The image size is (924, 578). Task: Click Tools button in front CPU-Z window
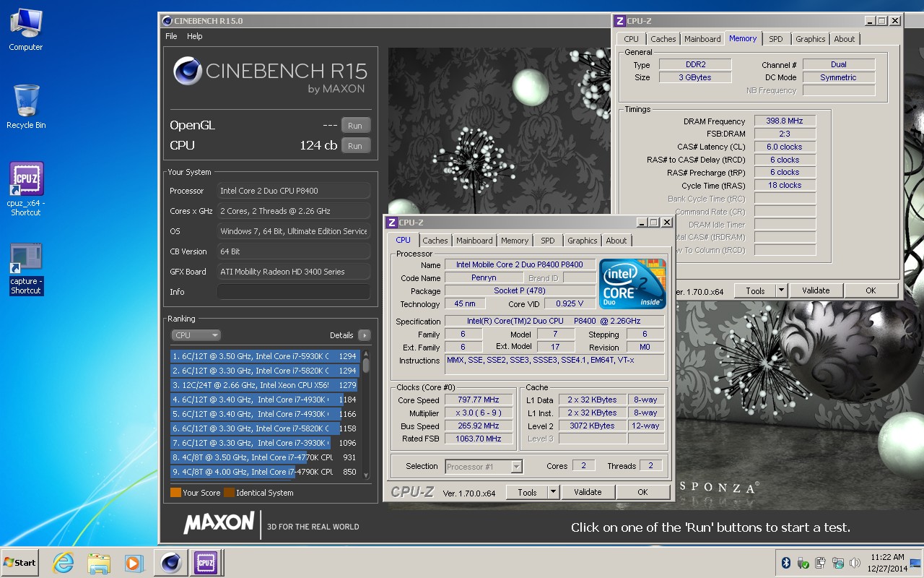(x=527, y=492)
